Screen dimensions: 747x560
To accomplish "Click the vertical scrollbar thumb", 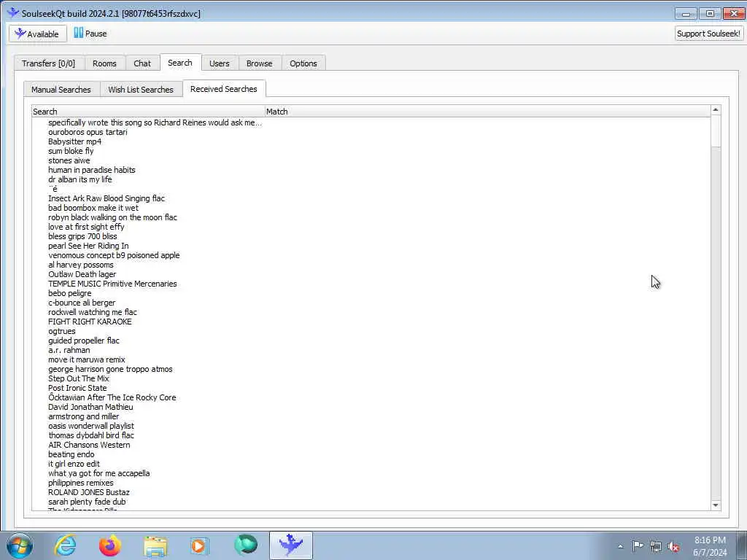I will click(715, 131).
